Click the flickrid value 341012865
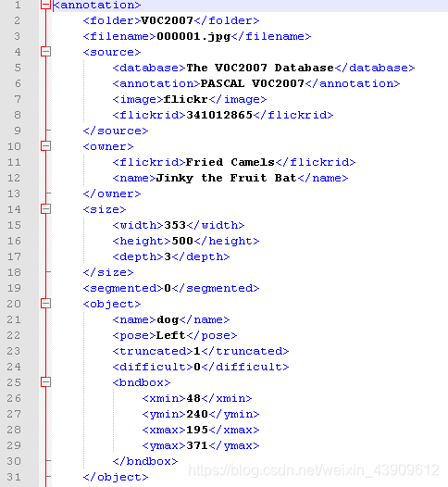 tap(219, 115)
